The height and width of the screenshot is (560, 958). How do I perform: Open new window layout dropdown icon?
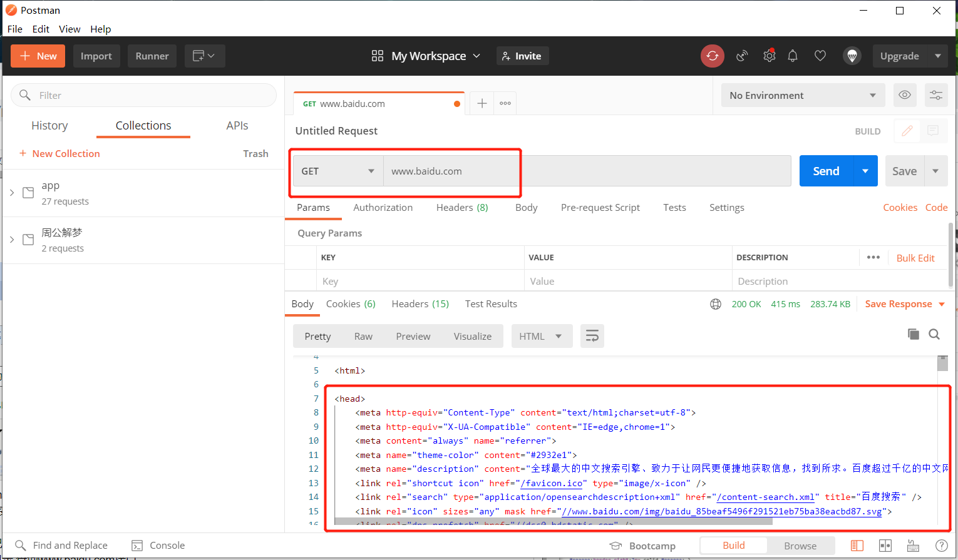point(204,56)
